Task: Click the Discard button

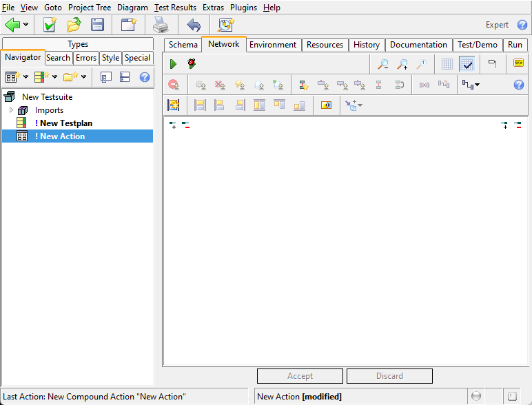Action: pos(389,376)
